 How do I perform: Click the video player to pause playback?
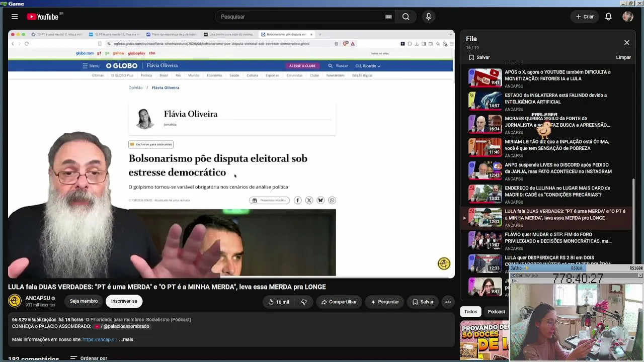point(231,154)
